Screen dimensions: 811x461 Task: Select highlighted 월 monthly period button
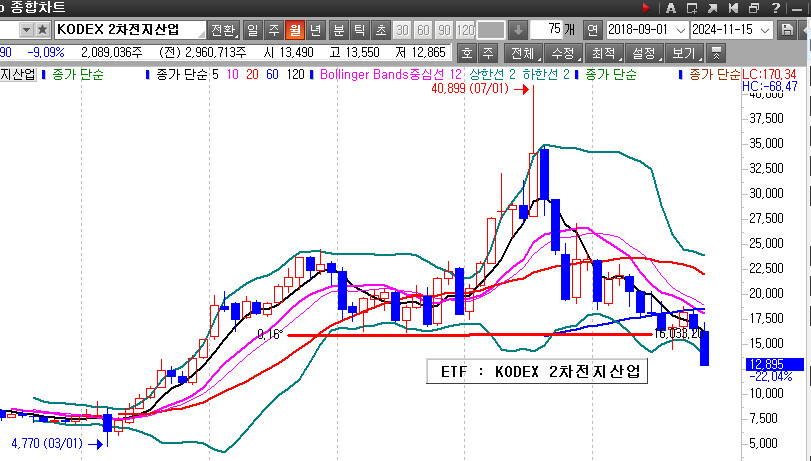(294, 29)
